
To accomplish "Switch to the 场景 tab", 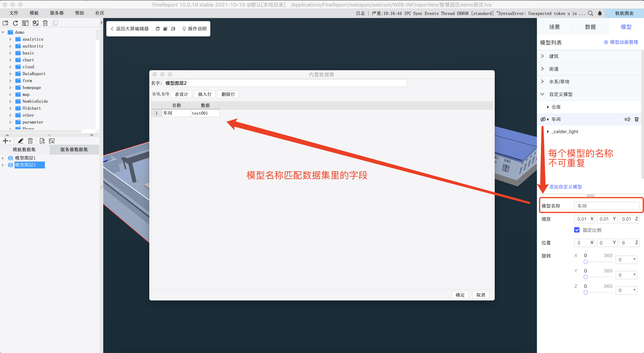I will point(554,27).
